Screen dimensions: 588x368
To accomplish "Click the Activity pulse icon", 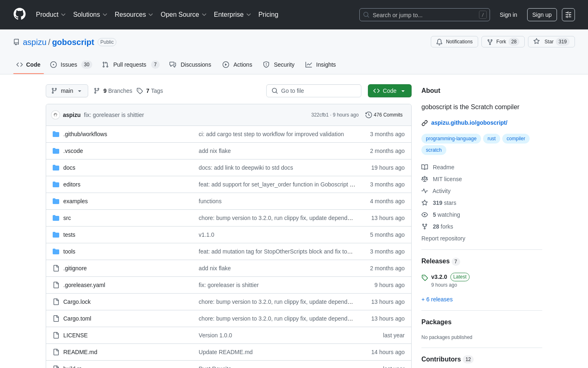I will [x=425, y=191].
